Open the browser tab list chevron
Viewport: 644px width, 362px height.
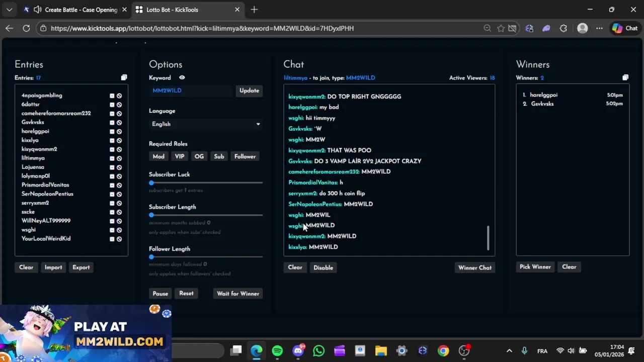click(9, 10)
